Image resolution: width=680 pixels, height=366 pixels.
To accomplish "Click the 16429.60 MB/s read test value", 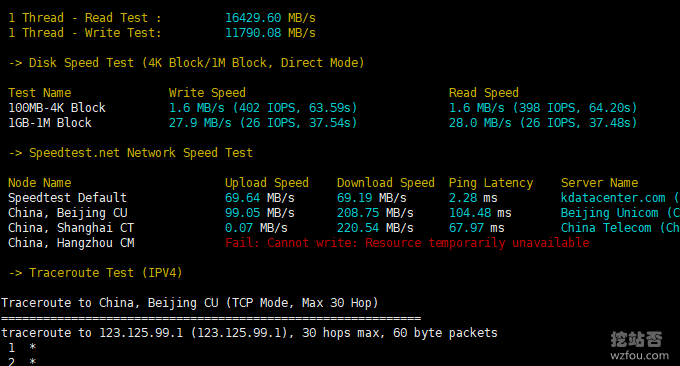I will pos(270,18).
